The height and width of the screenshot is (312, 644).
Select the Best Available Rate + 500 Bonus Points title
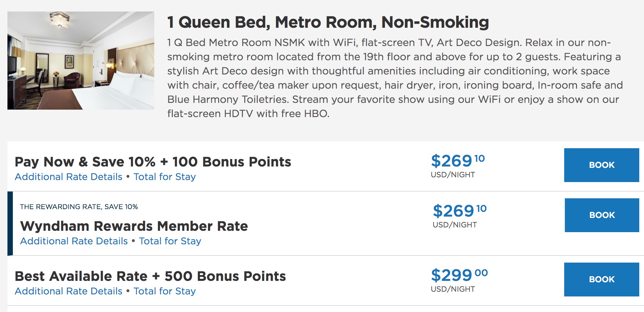click(x=150, y=276)
